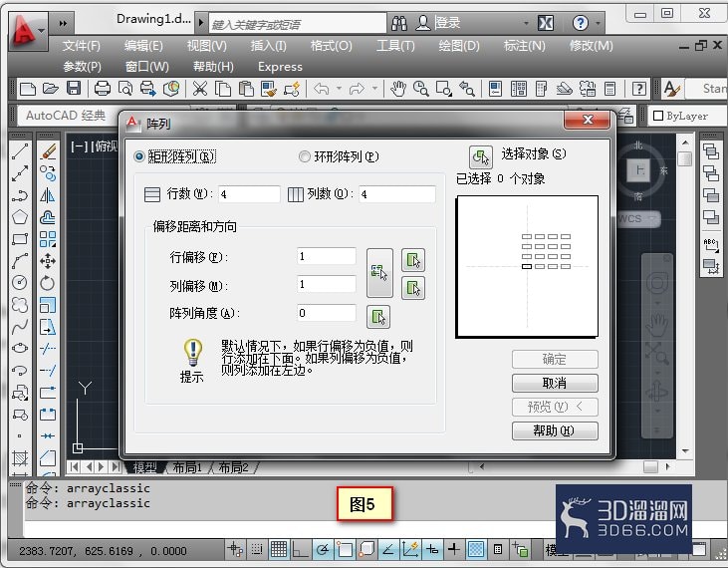Select the Move tool in modify toolbar
The image size is (728, 568).
[48, 260]
